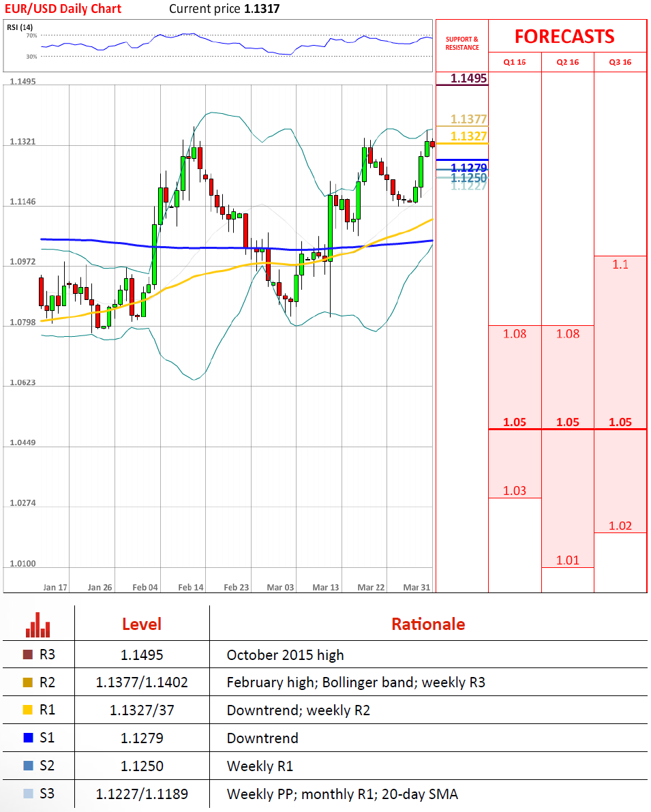This screenshot has width=651, height=812.
Task: Click the 1.0623 price axis label
Action: 22,382
